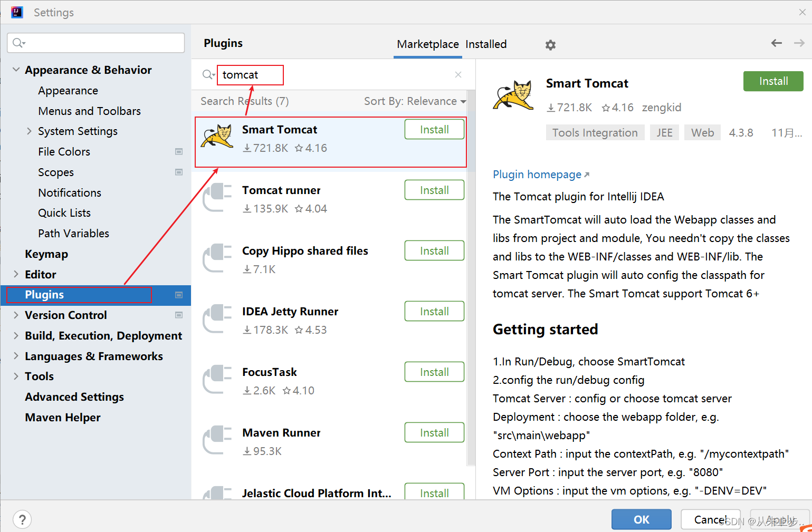Click the Version Control project-level icon
The height and width of the screenshot is (532, 812).
(x=179, y=315)
